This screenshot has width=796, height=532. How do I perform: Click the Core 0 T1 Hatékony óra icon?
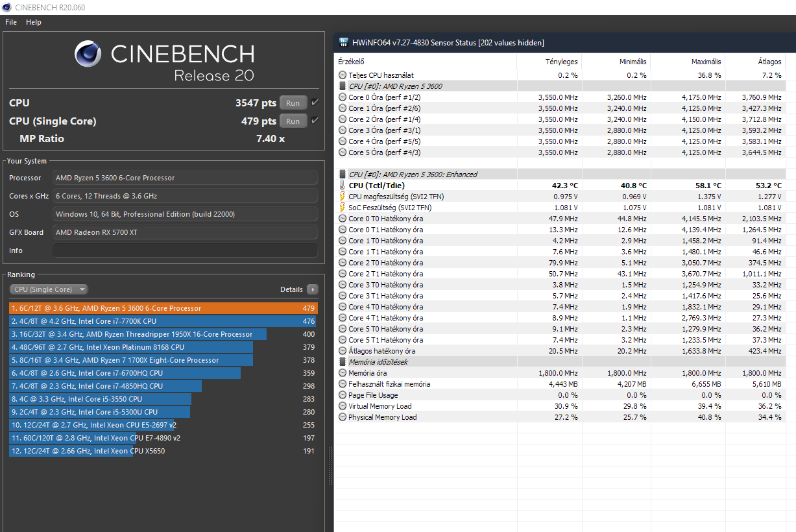343,230
